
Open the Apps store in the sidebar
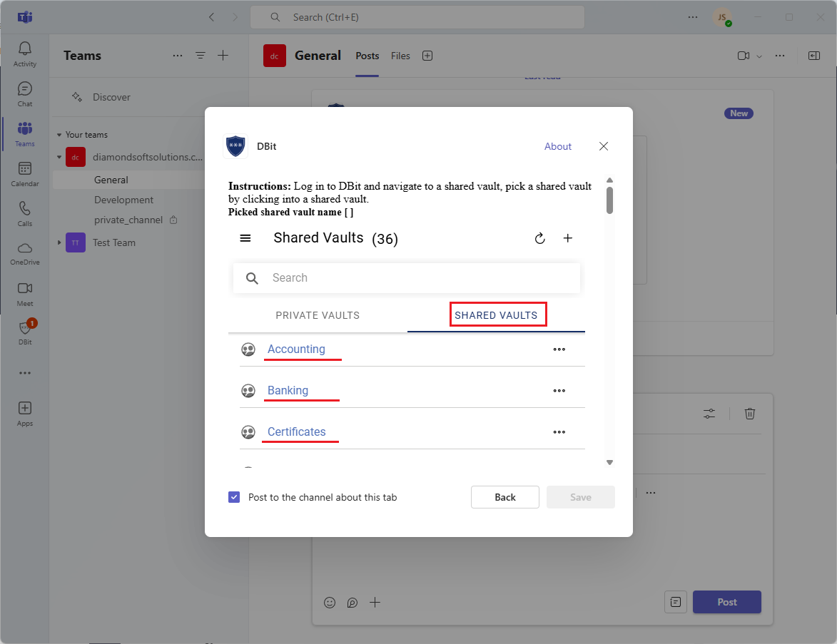click(x=24, y=414)
